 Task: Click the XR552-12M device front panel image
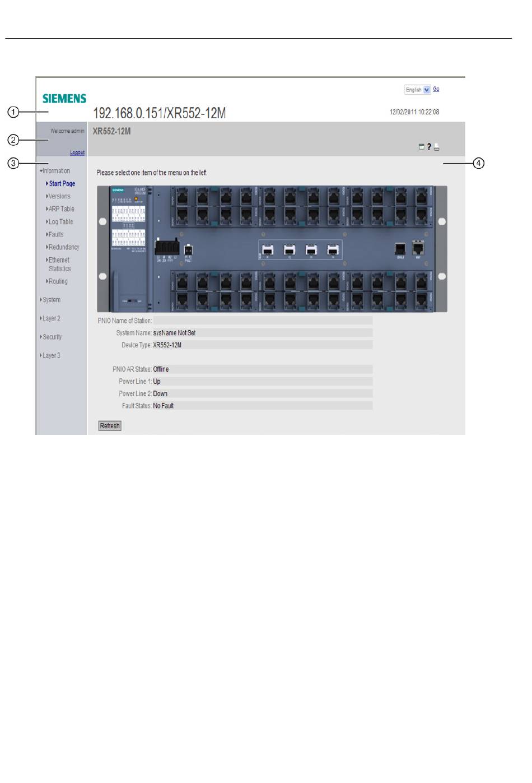pos(272,249)
